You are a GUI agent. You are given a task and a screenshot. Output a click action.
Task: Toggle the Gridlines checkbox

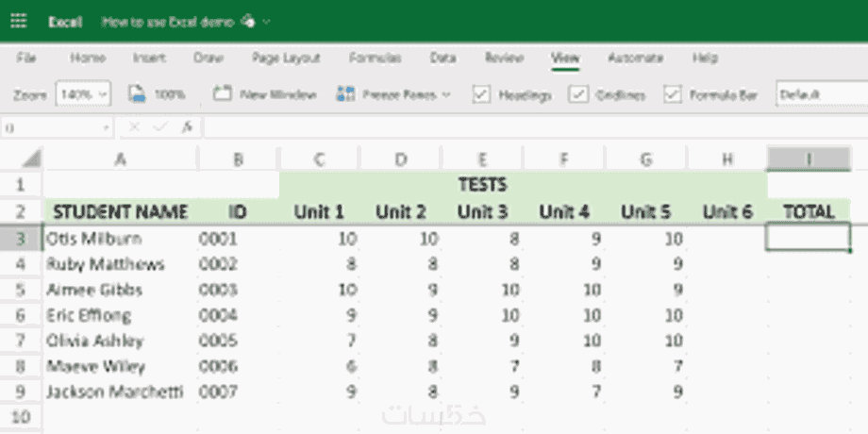tap(578, 94)
